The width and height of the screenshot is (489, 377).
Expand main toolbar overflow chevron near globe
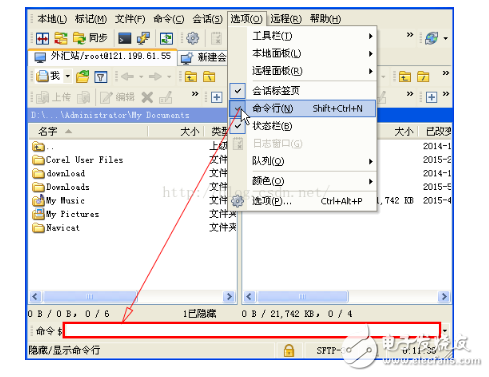click(410, 34)
